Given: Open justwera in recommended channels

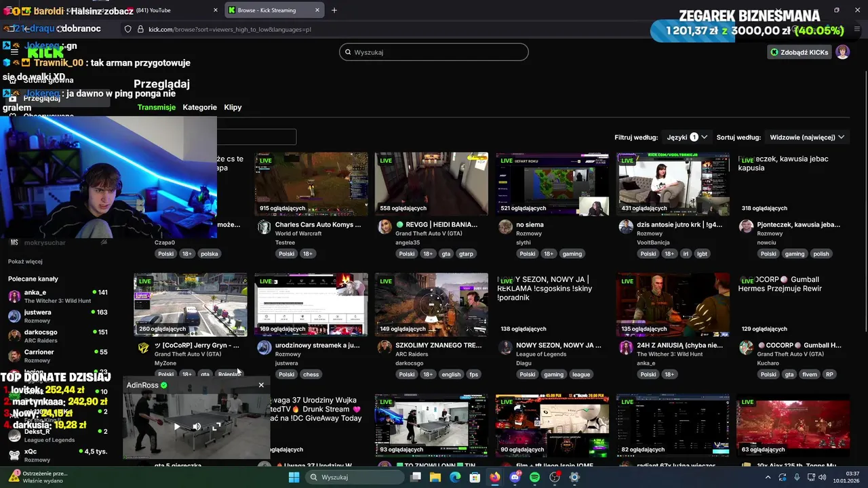Looking at the screenshot, I should 58,316.
